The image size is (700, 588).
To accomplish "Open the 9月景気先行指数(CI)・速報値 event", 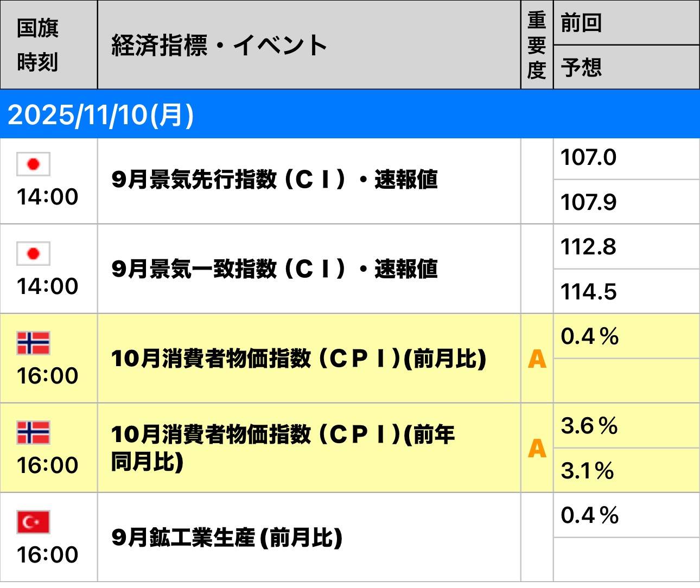I will (x=274, y=180).
